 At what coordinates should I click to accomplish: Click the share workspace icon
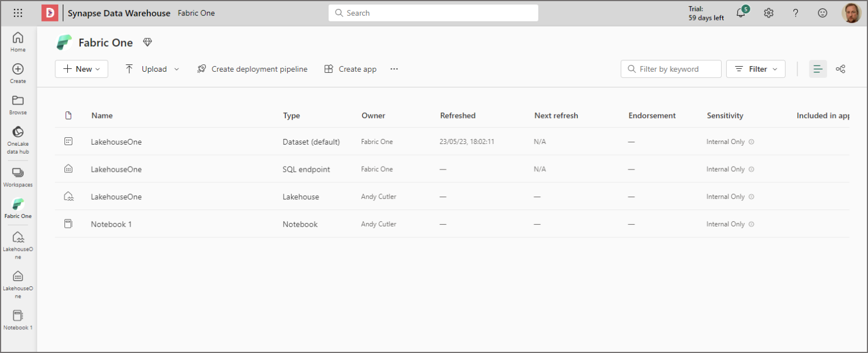point(840,68)
